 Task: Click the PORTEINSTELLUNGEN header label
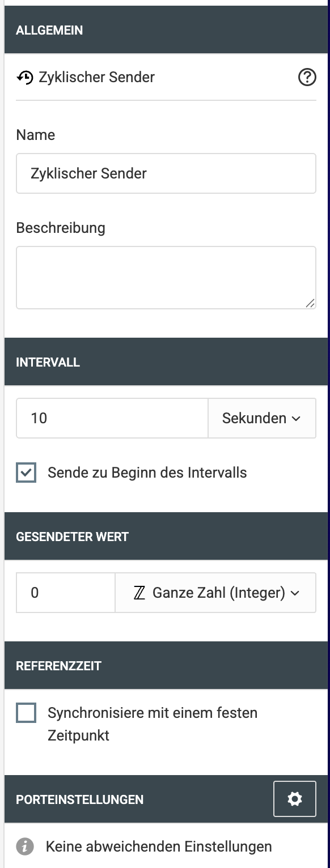pos(80,799)
